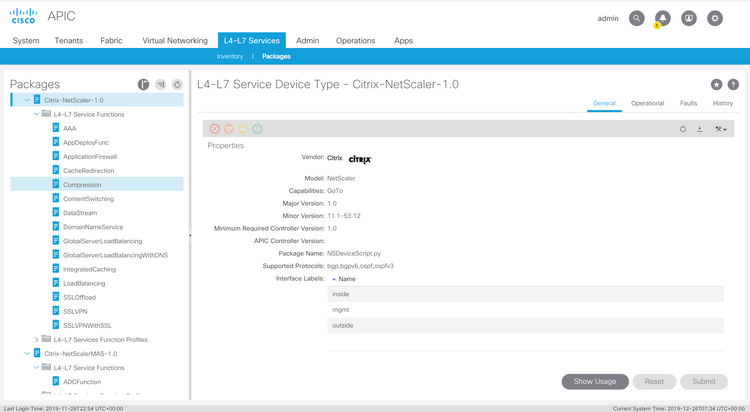
Task: Switch to the History tab
Action: [x=722, y=103]
